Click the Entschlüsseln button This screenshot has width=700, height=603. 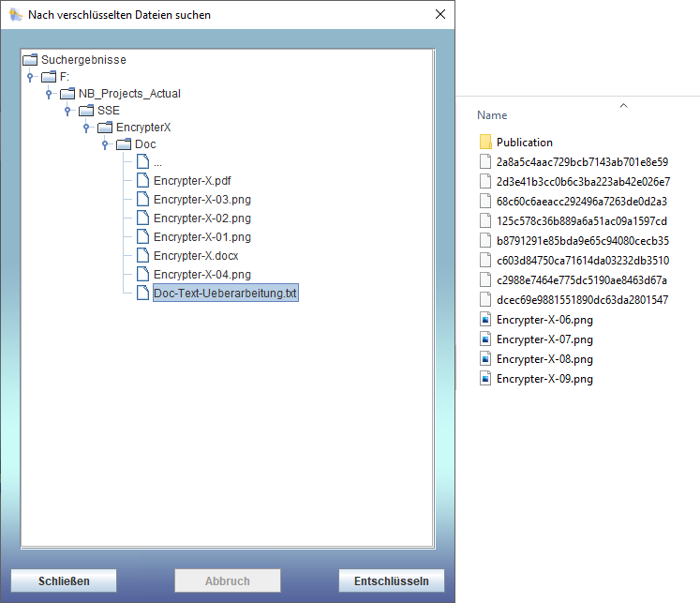click(391, 580)
